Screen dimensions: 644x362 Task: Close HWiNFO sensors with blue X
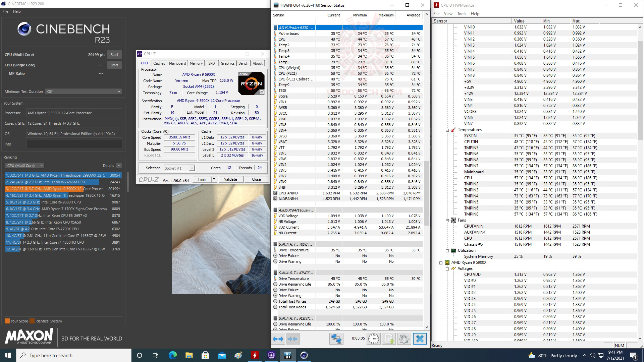(420, 339)
